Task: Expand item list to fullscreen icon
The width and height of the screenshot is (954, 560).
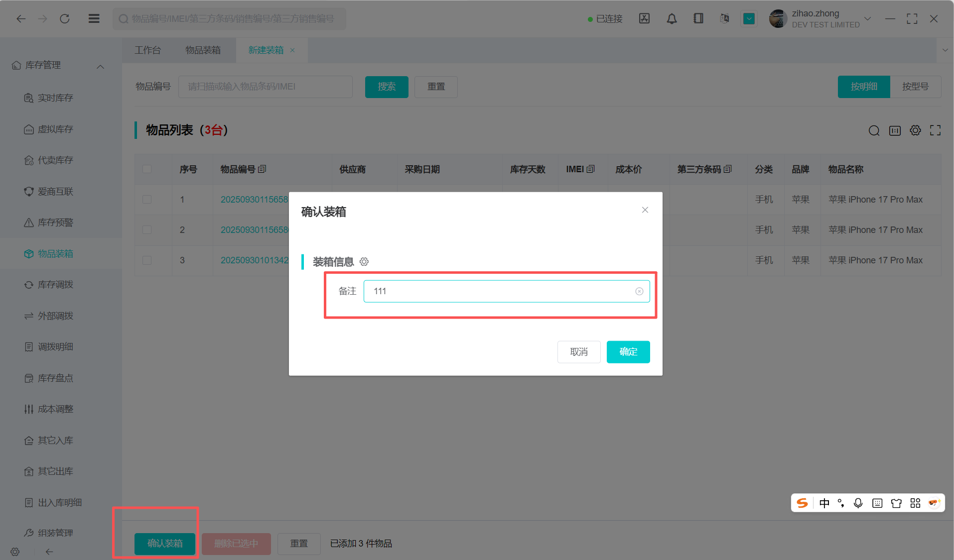Action: pyautogui.click(x=935, y=130)
